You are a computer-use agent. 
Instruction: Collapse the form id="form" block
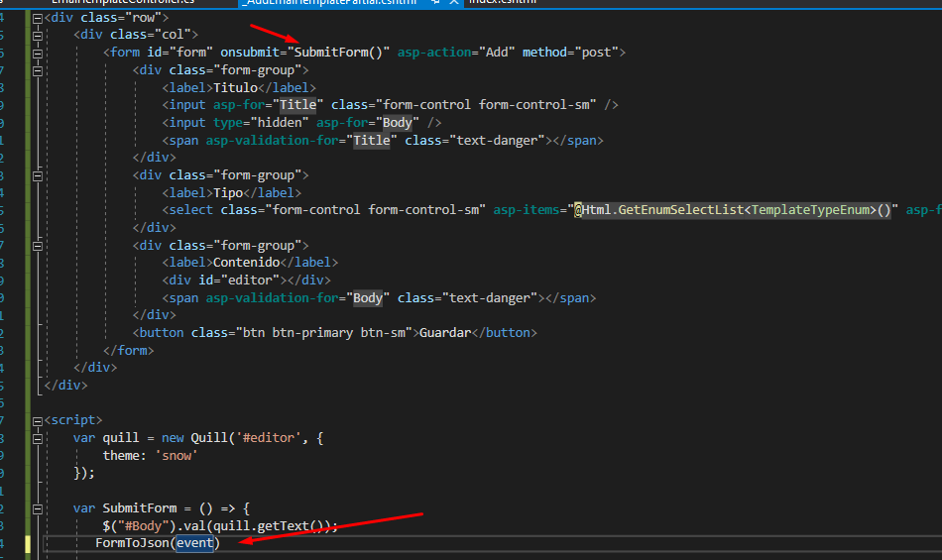38,54
